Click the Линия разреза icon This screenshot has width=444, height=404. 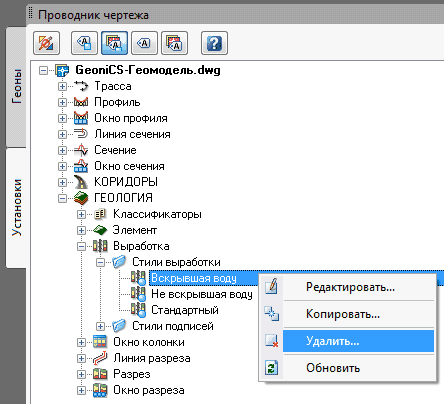point(100,358)
